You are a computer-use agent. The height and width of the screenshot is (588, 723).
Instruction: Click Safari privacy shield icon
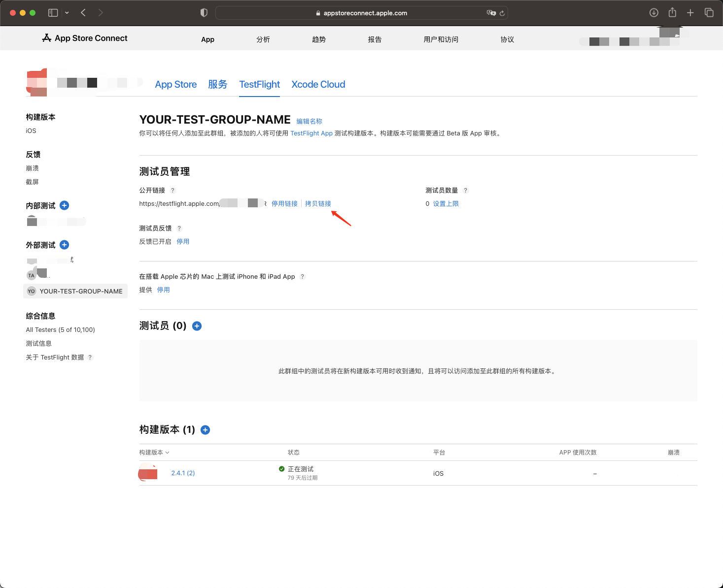pos(204,13)
